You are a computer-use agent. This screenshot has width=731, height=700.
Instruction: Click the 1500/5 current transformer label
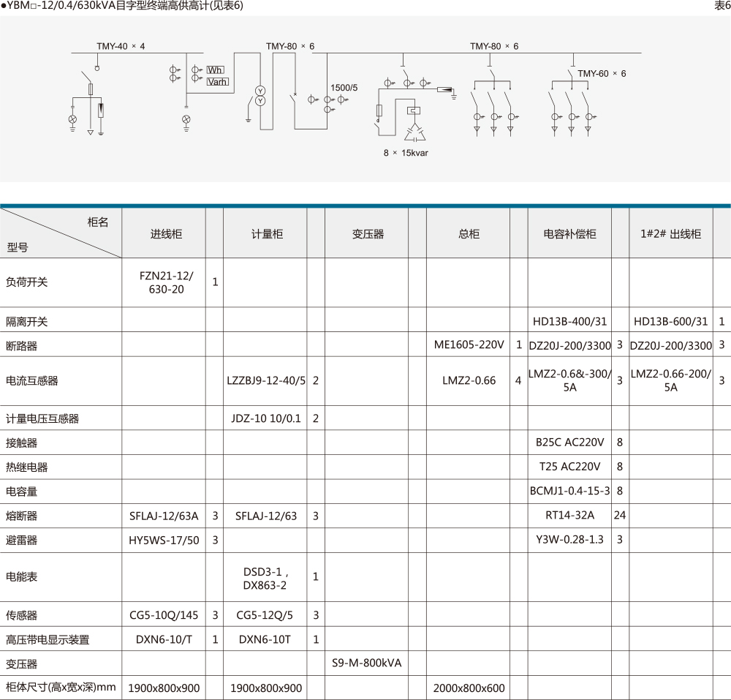[344, 88]
